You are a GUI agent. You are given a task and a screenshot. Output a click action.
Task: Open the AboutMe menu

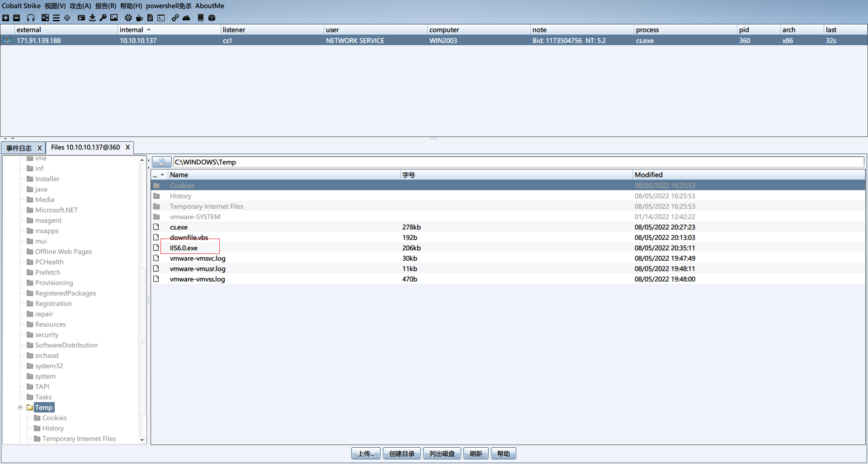[x=210, y=6]
